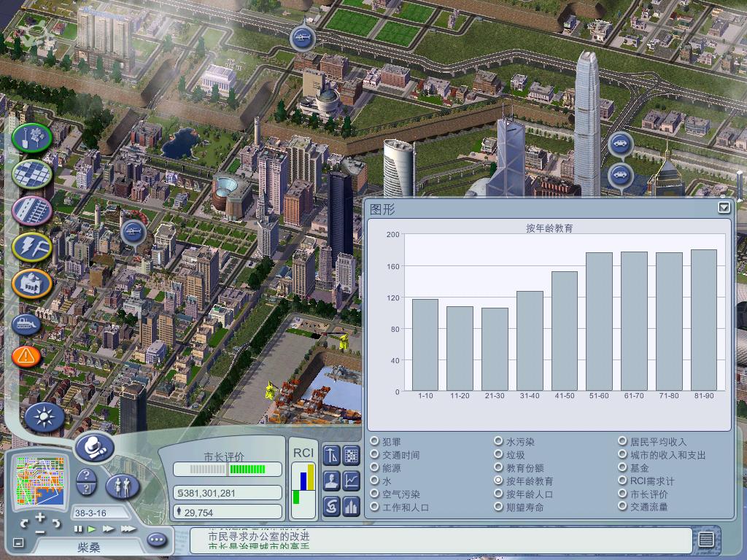The width and height of the screenshot is (747, 560).
Task: Click the news item 市民寻求办公室的改进
Action: coord(259,537)
